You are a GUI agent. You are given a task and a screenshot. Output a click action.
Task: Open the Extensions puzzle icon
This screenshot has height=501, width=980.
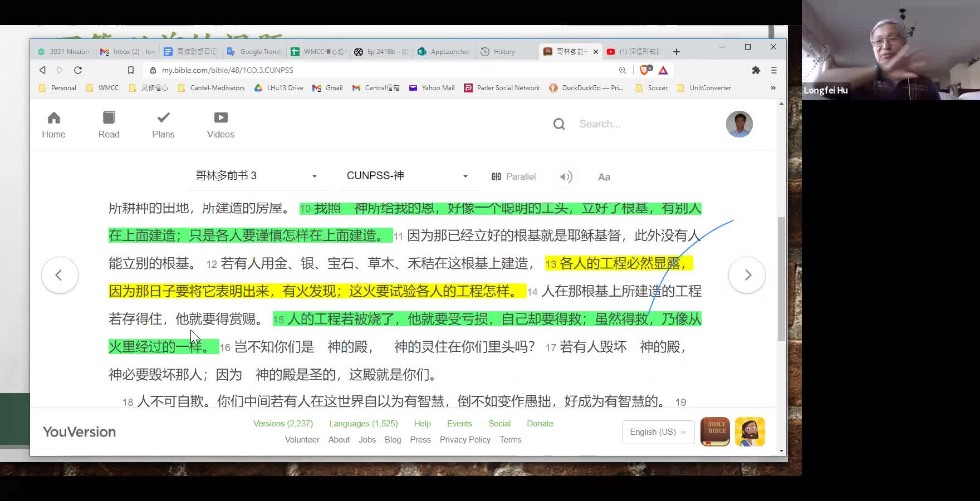click(x=756, y=70)
